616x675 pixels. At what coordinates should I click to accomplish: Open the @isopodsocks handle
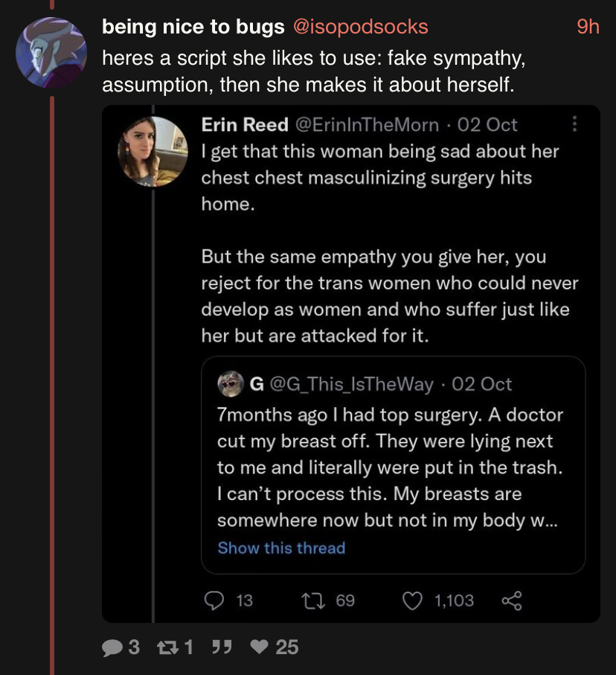[360, 28]
